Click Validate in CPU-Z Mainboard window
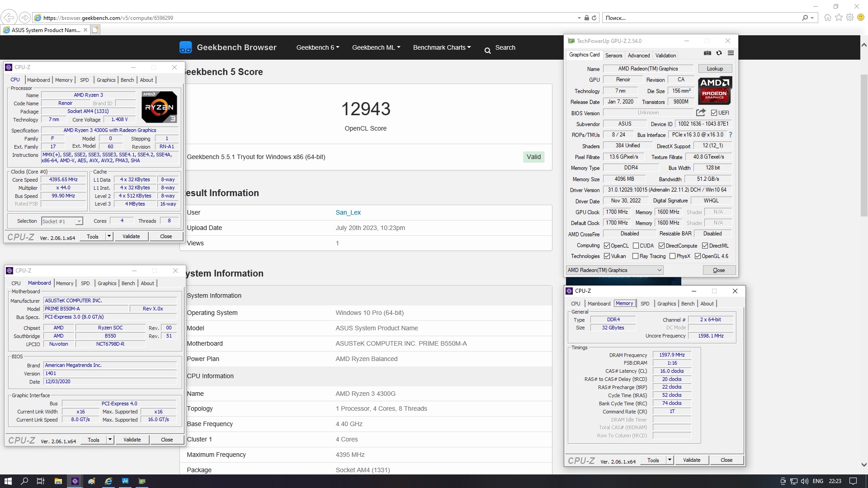The width and height of the screenshot is (868, 488). 132,440
